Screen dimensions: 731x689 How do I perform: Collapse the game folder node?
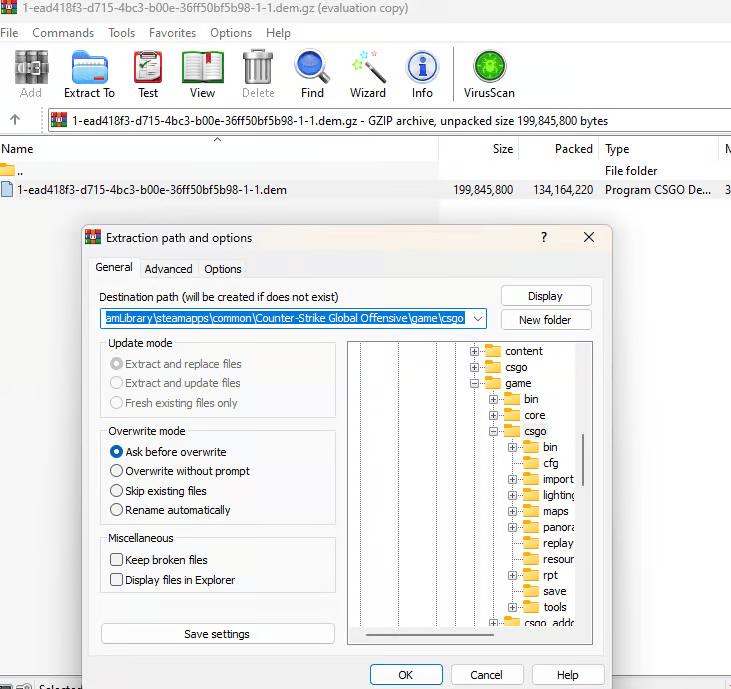(x=474, y=383)
